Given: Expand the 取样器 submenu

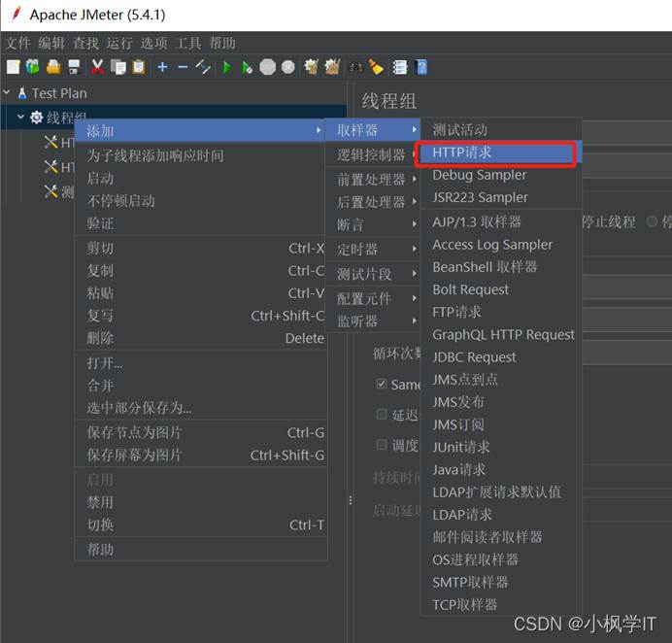Looking at the screenshot, I should point(373,129).
